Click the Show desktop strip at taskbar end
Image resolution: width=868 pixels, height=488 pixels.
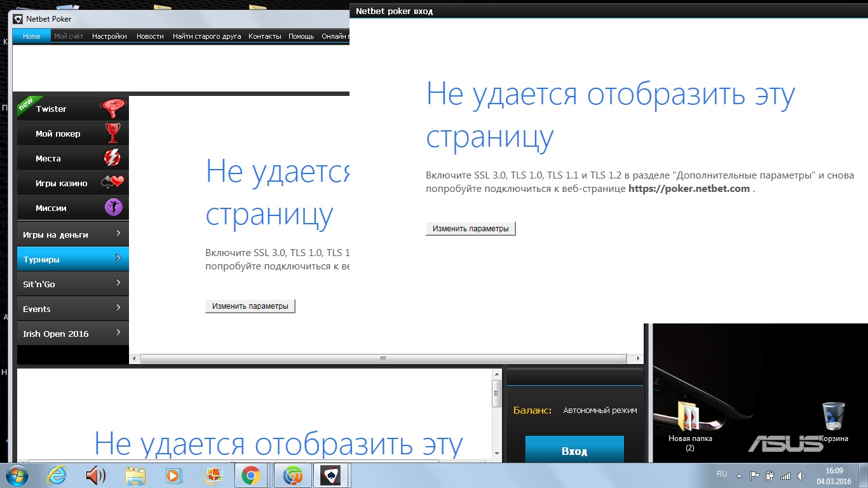[x=864, y=475]
